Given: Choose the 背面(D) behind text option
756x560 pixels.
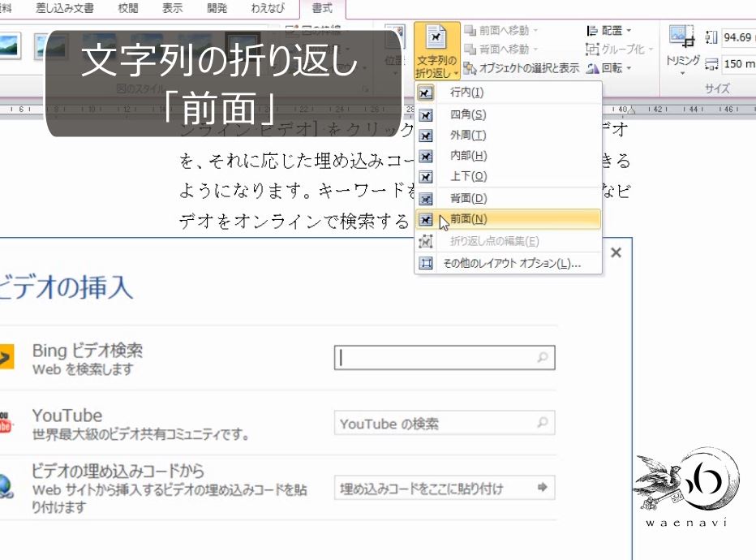Looking at the screenshot, I should [x=509, y=198].
